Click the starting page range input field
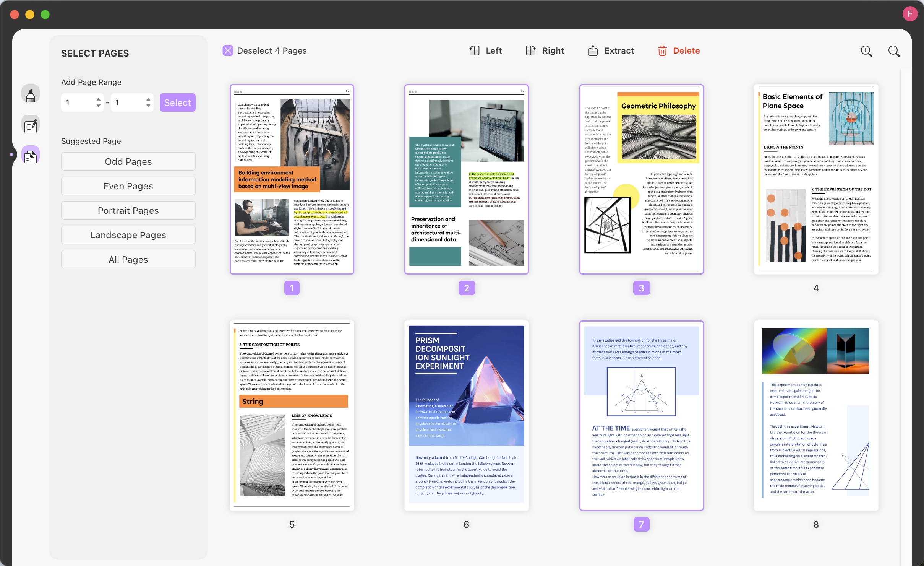Screen dimensions: 924x566 click(x=78, y=102)
